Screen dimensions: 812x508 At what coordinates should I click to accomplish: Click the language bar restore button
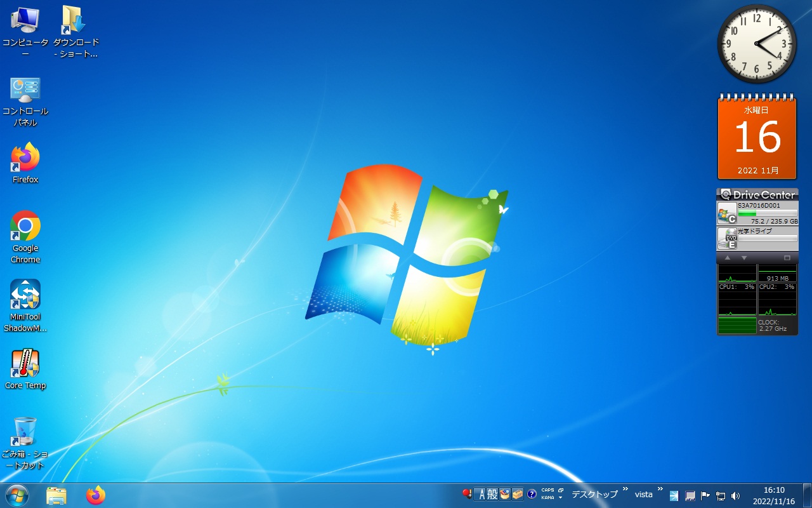pyautogui.click(x=561, y=490)
